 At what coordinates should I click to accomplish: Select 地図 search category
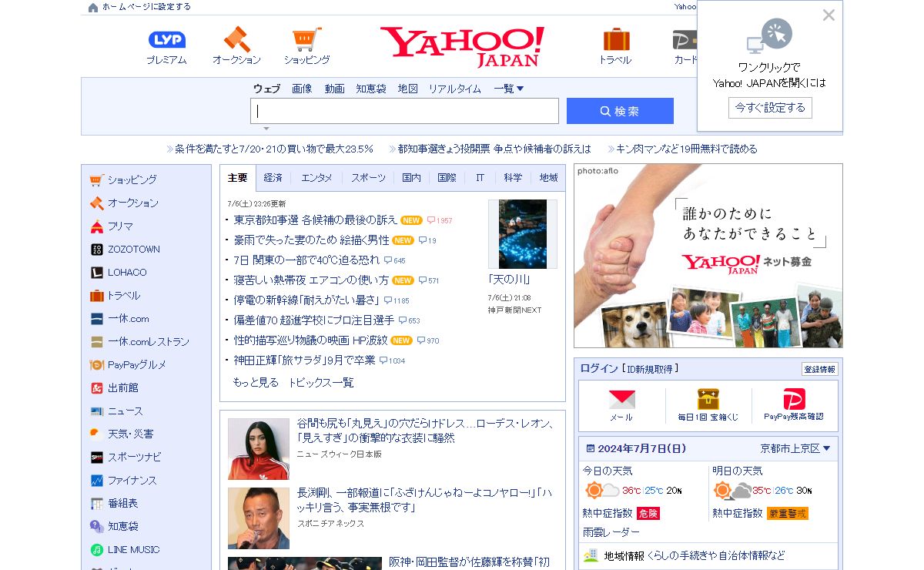pos(407,89)
